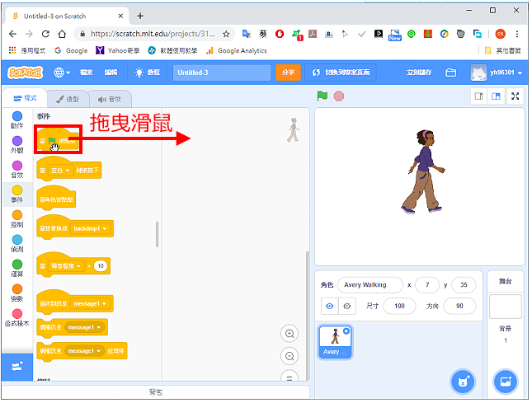Click the browser home button
The height and width of the screenshot is (403, 532).
pyautogui.click(x=62, y=34)
